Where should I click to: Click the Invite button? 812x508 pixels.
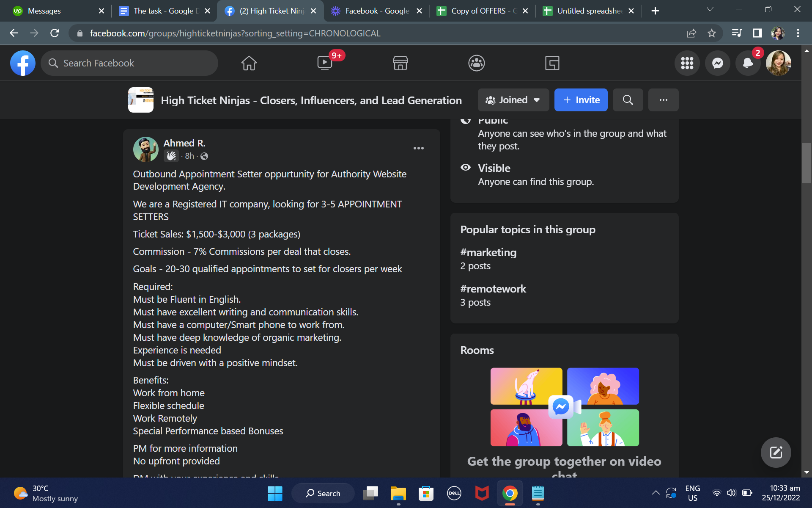(x=581, y=100)
